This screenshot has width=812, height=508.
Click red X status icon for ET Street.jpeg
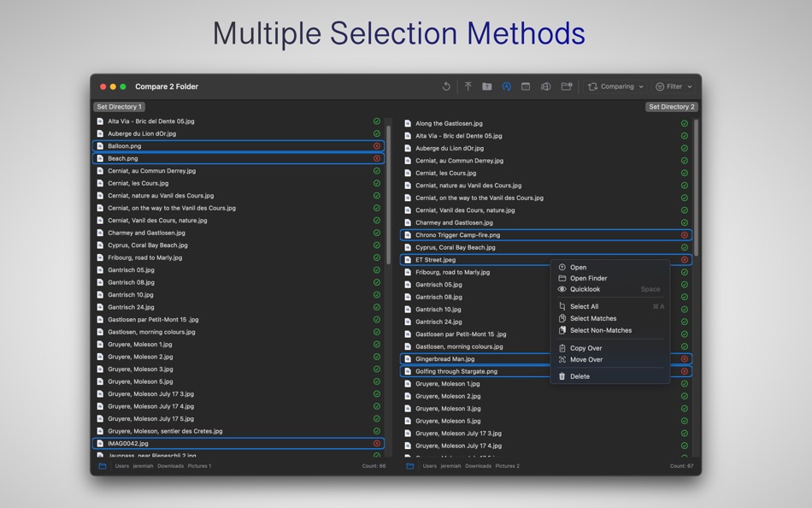[x=685, y=260]
